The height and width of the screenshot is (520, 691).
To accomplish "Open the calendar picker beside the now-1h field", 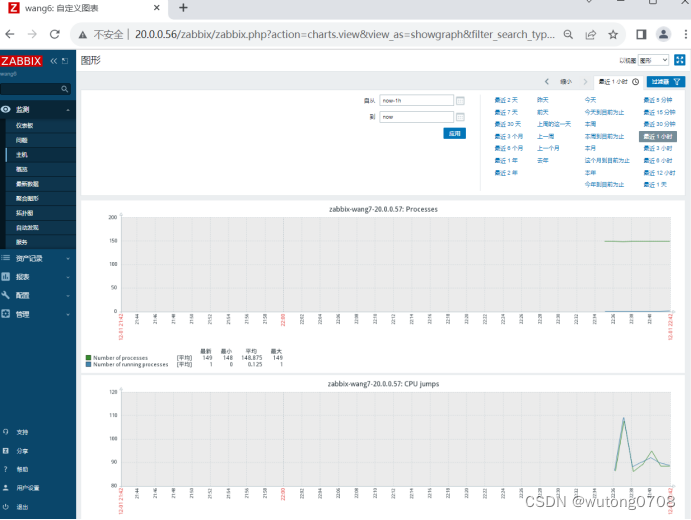I will (x=460, y=101).
